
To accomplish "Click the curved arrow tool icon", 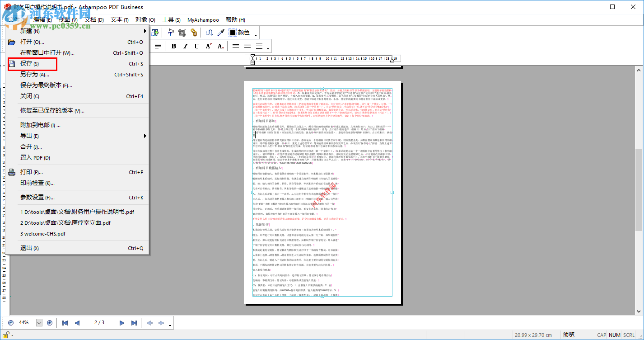I will (x=209, y=33).
